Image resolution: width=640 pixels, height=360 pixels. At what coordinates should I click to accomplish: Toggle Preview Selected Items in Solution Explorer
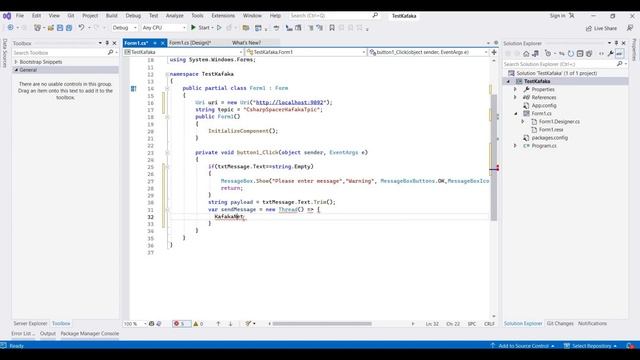[620, 53]
